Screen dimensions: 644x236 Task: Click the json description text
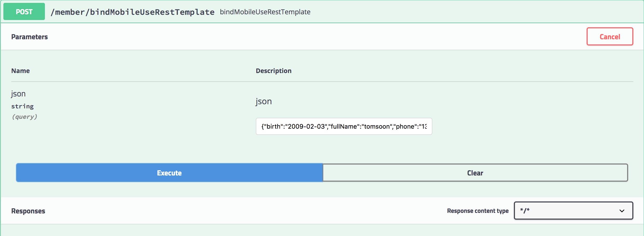[x=264, y=101]
